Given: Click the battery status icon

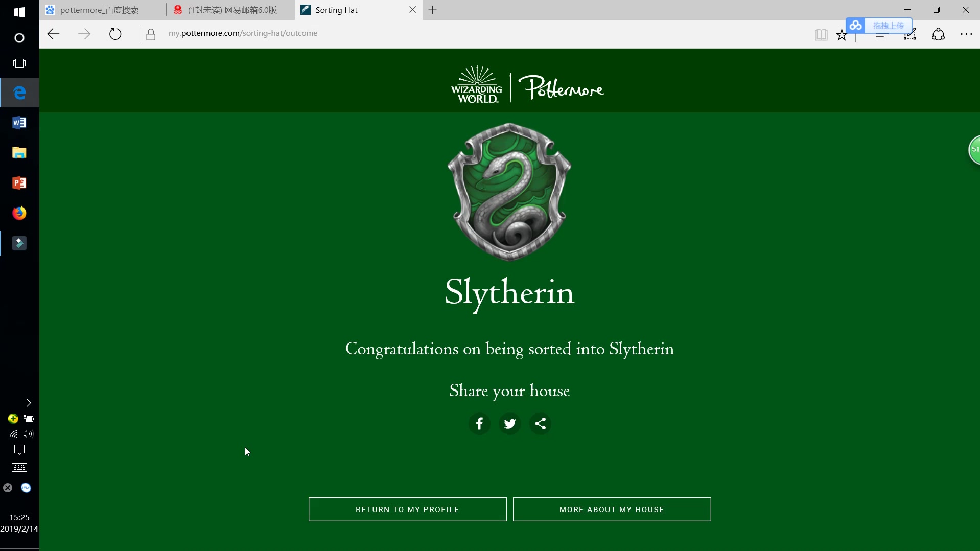Looking at the screenshot, I should coord(29,419).
